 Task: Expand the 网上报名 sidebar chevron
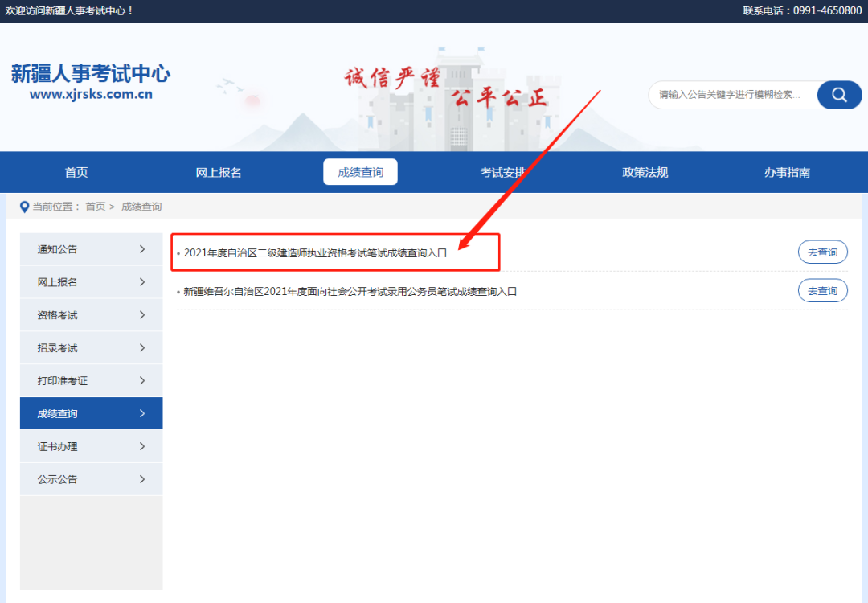[142, 282]
